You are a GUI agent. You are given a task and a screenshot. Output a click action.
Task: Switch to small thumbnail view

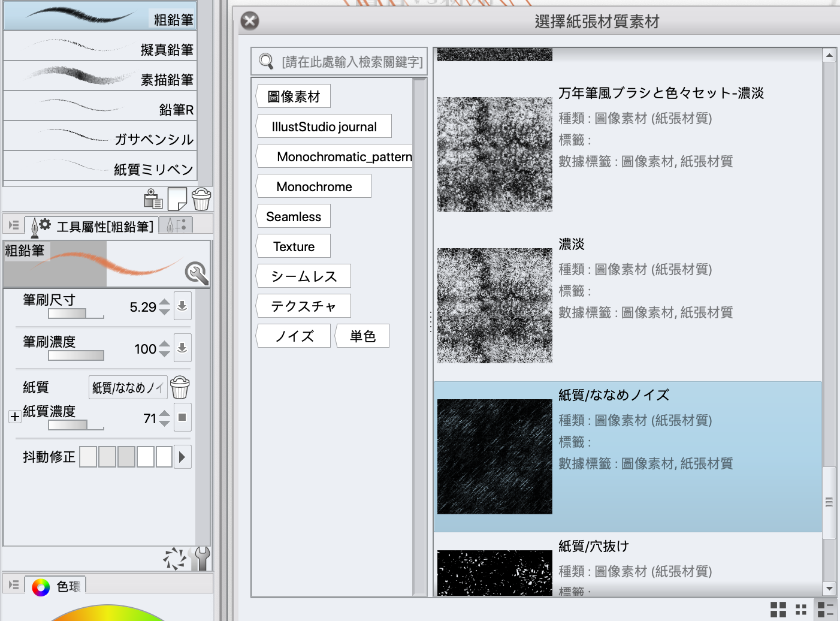(x=801, y=610)
